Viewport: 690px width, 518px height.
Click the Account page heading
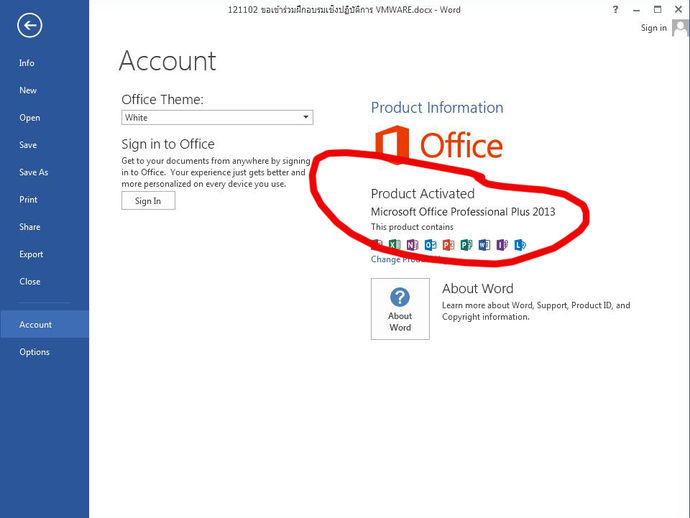pyautogui.click(x=168, y=61)
